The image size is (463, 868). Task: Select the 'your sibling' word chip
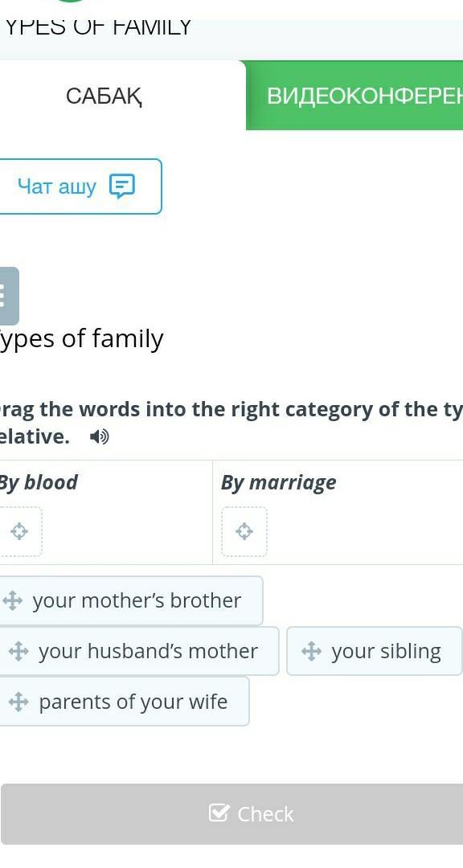click(x=375, y=651)
